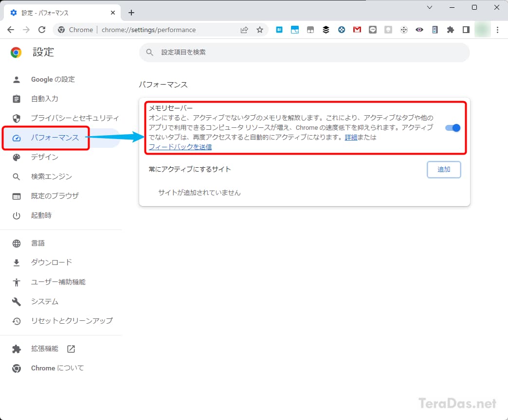Click the search magnifier in settings search
508x420 pixels.
pos(149,52)
